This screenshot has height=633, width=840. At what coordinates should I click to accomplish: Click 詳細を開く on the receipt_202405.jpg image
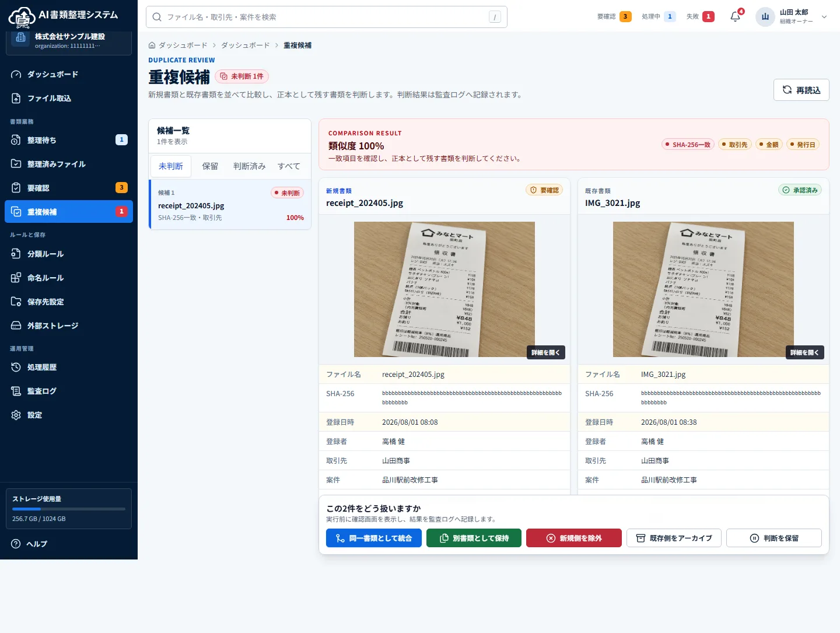[546, 352]
